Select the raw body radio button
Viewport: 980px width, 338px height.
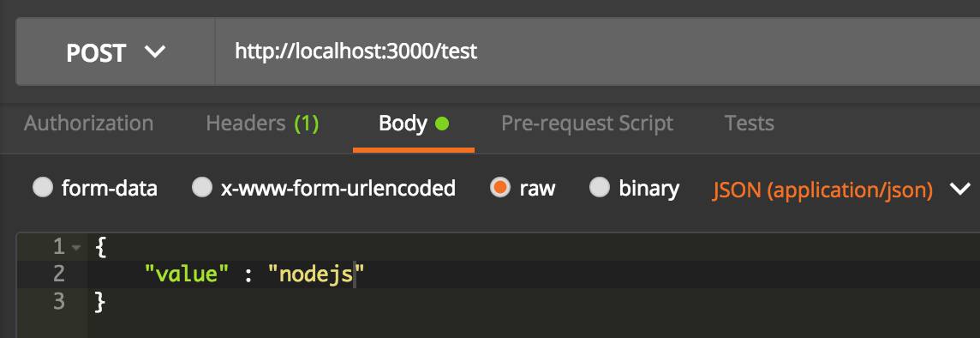pyautogui.click(x=500, y=188)
